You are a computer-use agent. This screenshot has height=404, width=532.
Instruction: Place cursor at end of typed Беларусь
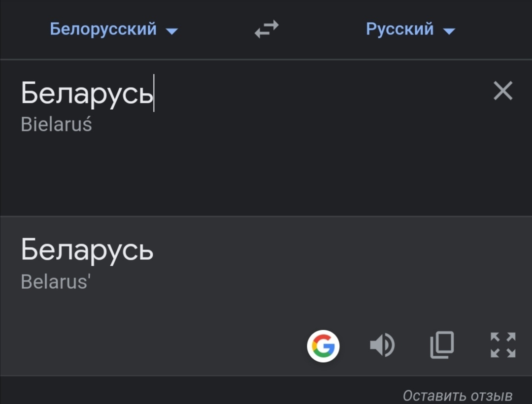click(x=153, y=93)
